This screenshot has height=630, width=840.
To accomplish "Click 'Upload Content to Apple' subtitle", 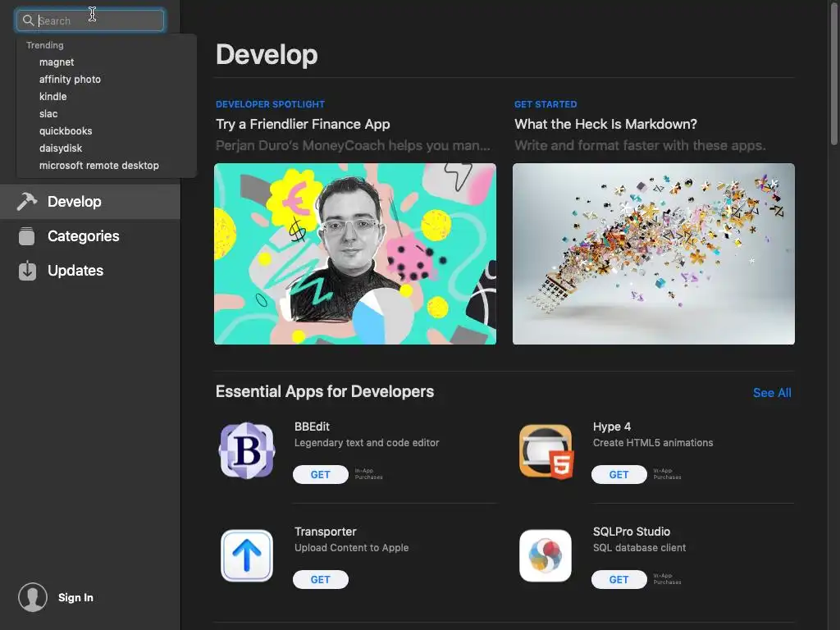I will tap(351, 547).
